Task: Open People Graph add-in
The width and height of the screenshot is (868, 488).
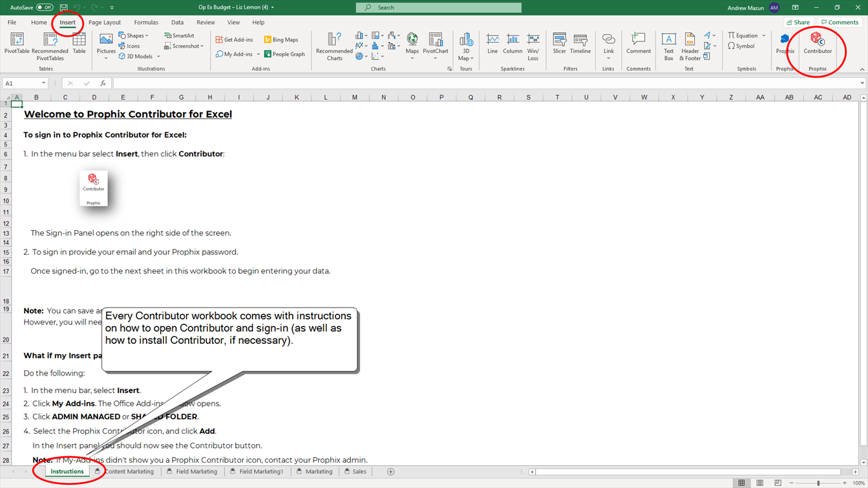Action: (284, 54)
